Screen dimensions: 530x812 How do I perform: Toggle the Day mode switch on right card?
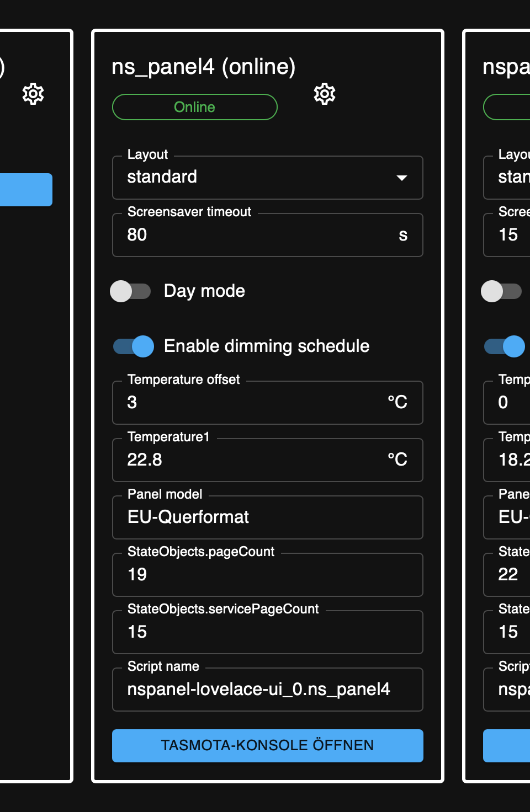click(x=501, y=291)
